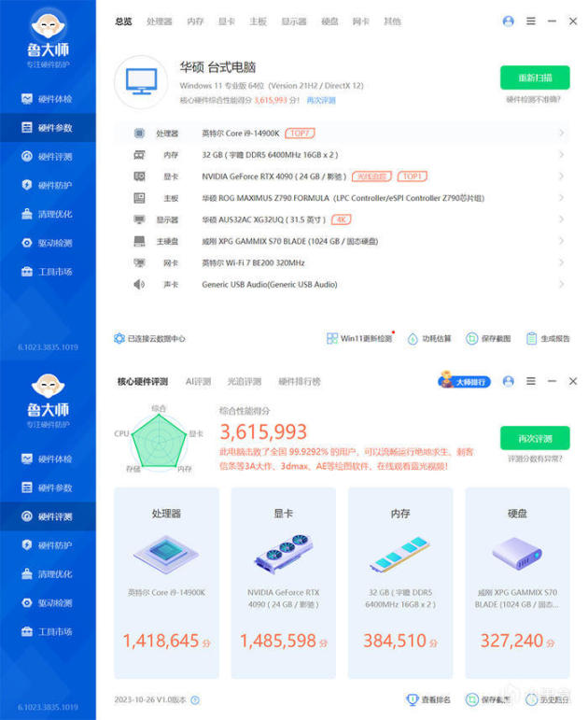This screenshot has width=588, height=720.
Task: Expand 网卡 Wi-Fi 7 BE200 row chevron
Action: pyautogui.click(x=561, y=262)
